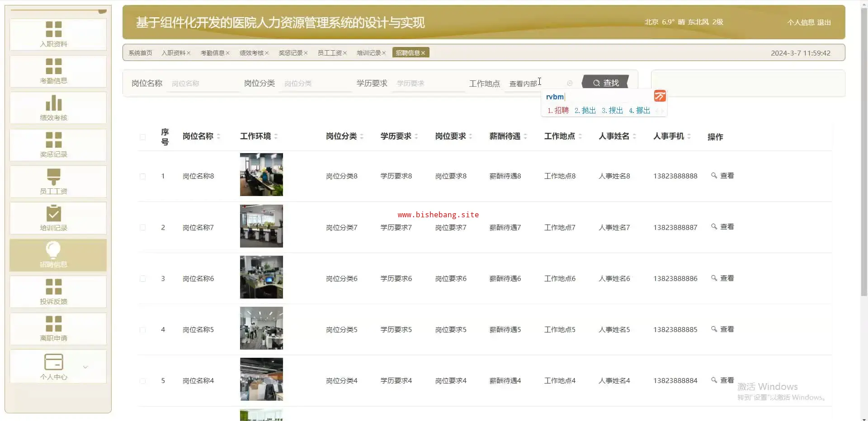The height and width of the screenshot is (421, 868).
Task: Click 查看 link for 岗位名称8
Action: pyautogui.click(x=722, y=176)
